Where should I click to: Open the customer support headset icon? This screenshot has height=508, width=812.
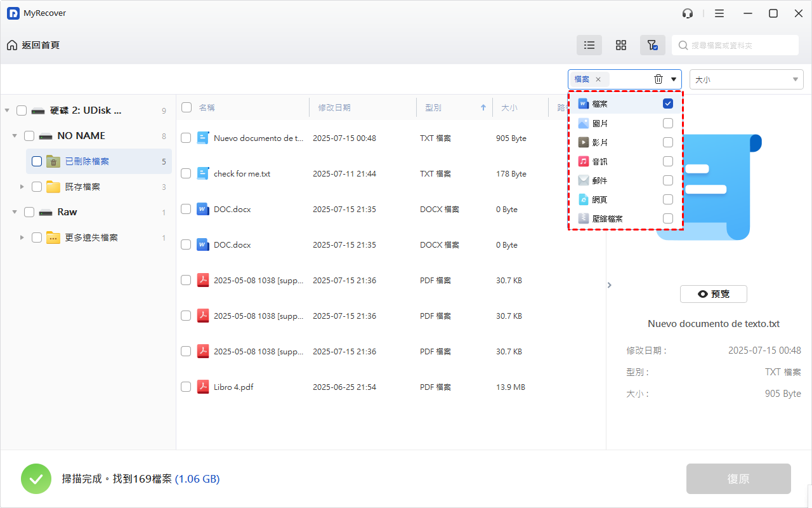click(x=688, y=13)
